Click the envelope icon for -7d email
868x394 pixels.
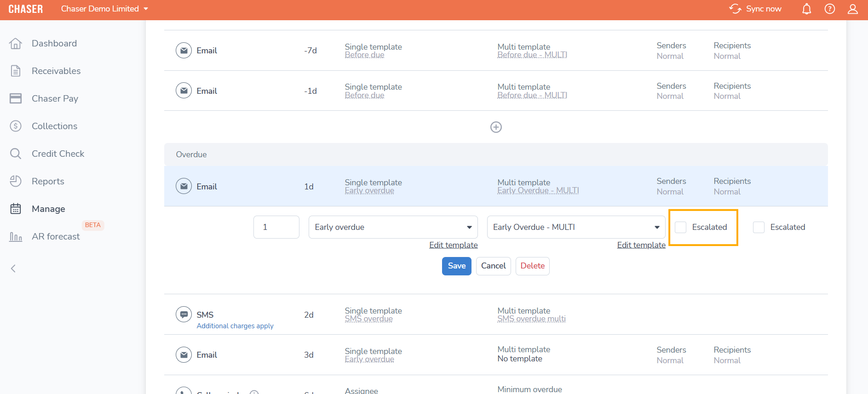click(184, 51)
